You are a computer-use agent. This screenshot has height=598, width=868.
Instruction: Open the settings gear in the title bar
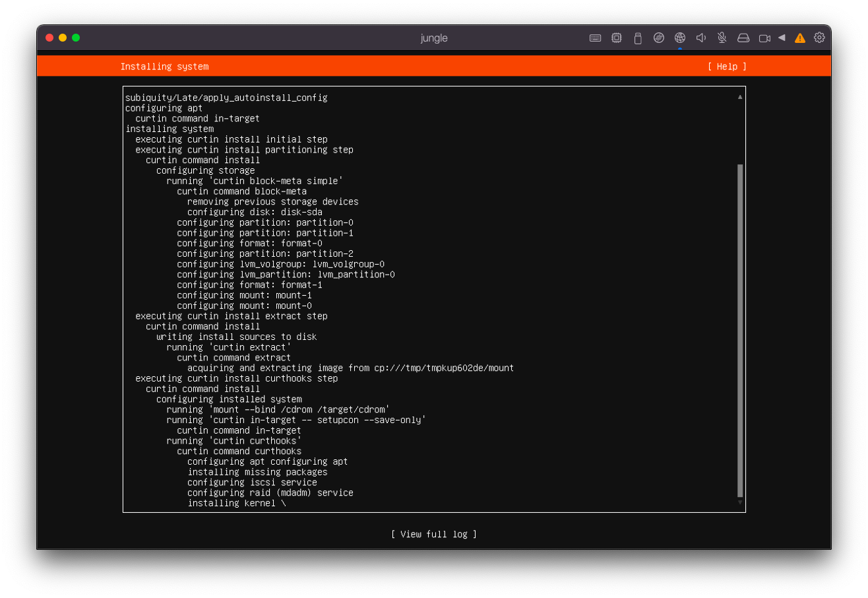coord(819,38)
